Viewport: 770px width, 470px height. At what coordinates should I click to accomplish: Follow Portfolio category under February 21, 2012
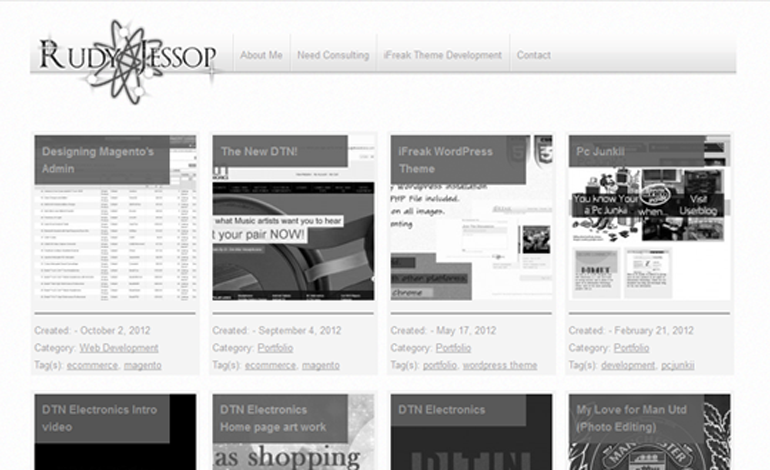[632, 348]
